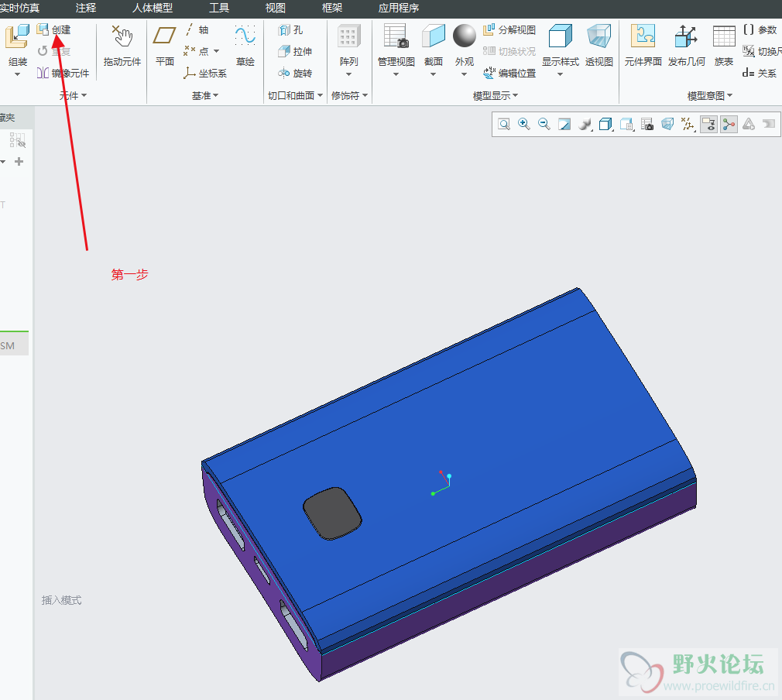Image resolution: width=782 pixels, height=700 pixels.
Task: Select the 旋转 revolve tool
Action: [295, 74]
